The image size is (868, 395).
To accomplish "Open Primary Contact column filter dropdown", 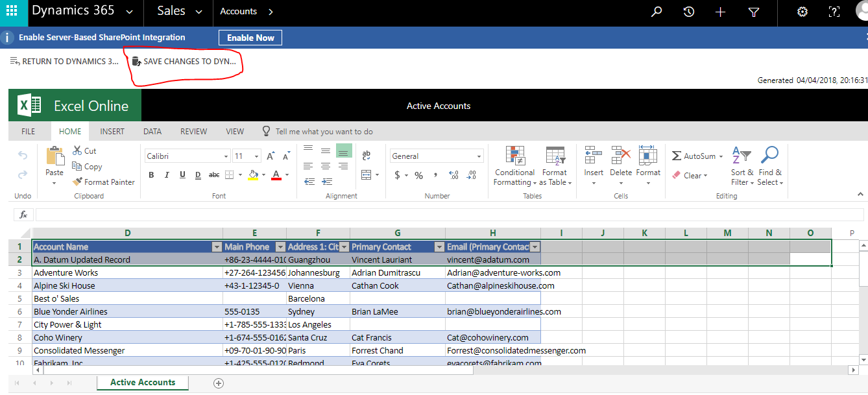I will (439, 246).
